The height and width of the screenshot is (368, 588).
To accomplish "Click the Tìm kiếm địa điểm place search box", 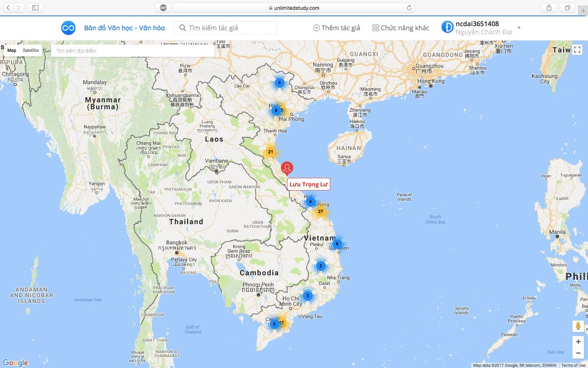I will (133, 51).
